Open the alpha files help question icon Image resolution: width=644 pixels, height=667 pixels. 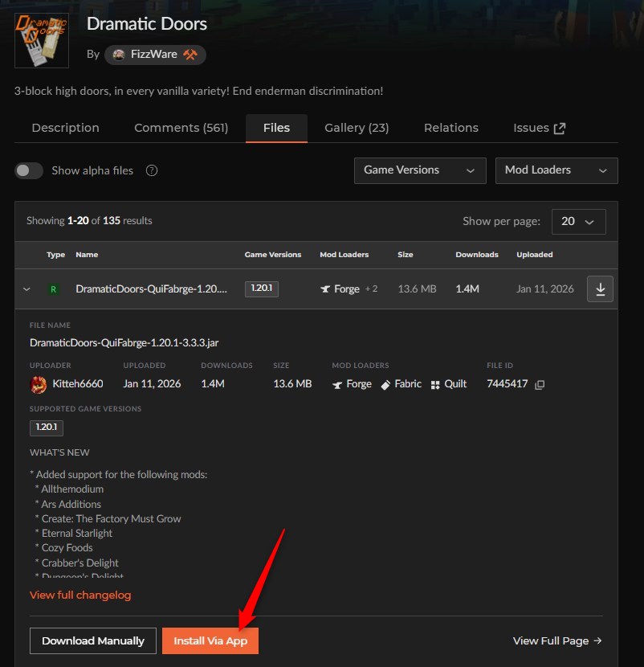click(152, 170)
